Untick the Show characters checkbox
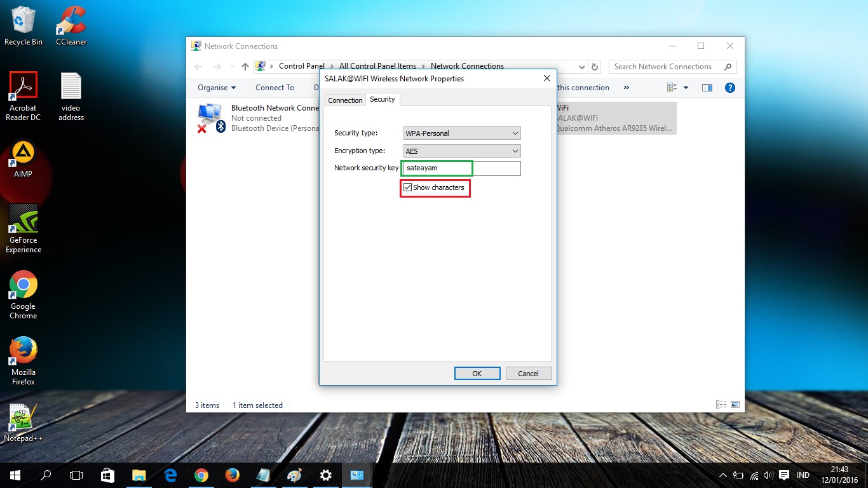Viewport: 868px width, 488px height. (408, 187)
